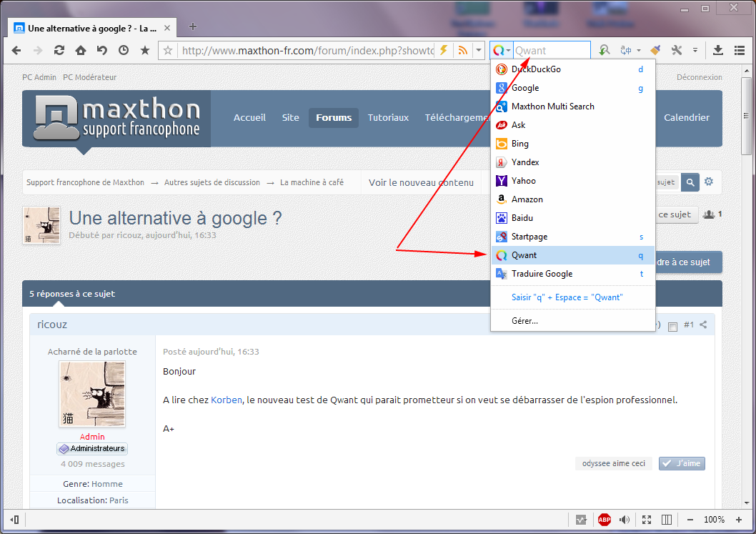Click ricouz avatar in post sidebar
Screen dimensions: 756x534
[x=92, y=394]
